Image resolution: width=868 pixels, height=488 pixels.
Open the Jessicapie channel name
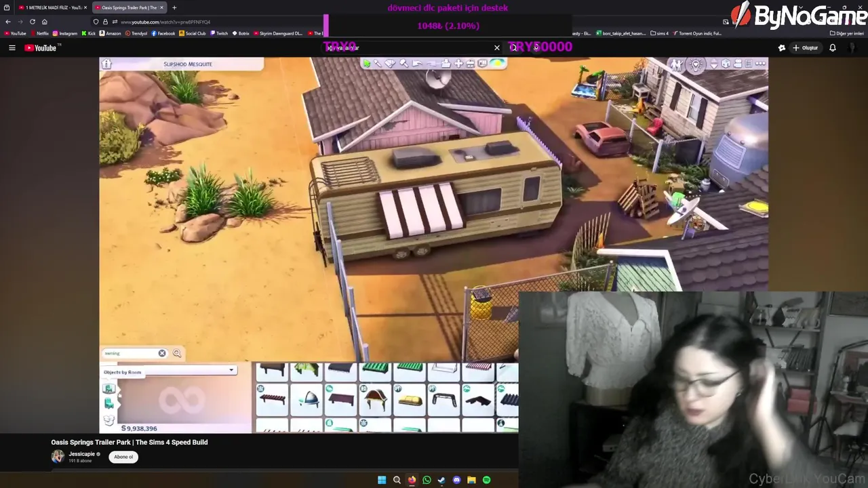(x=81, y=454)
